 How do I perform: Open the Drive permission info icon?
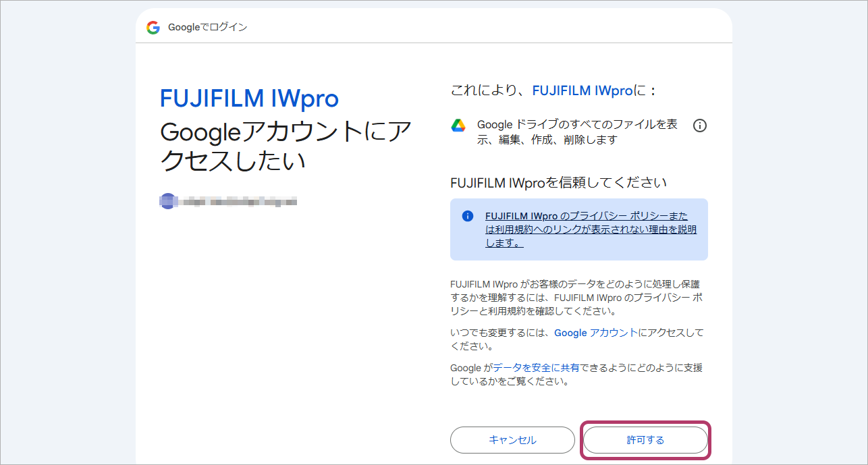click(x=700, y=126)
